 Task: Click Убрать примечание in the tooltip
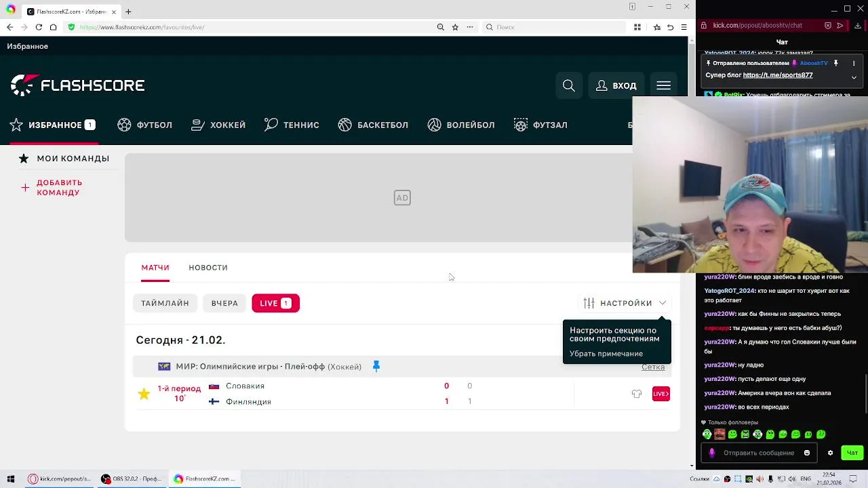point(606,353)
